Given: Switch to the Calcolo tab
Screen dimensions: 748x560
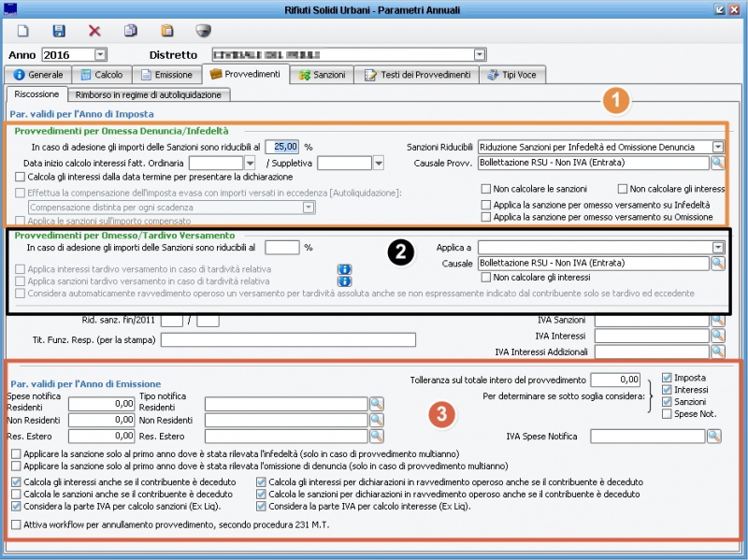Looking at the screenshot, I should [x=102, y=75].
